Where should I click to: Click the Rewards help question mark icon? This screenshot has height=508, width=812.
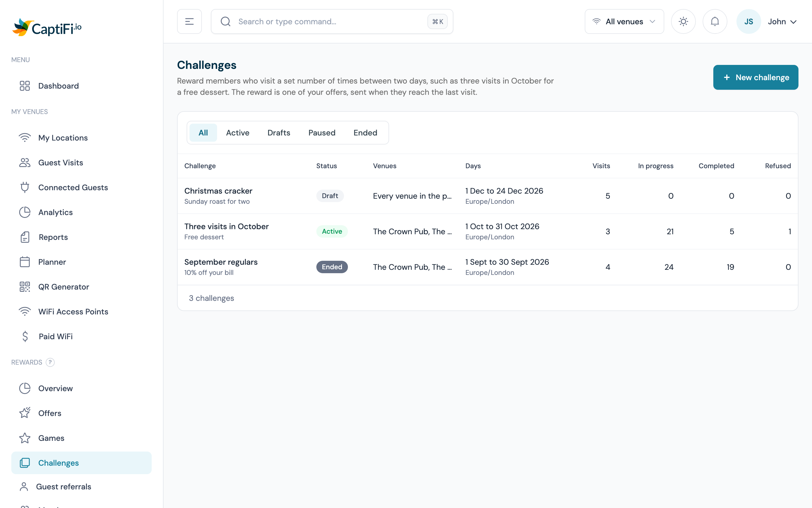coord(50,362)
